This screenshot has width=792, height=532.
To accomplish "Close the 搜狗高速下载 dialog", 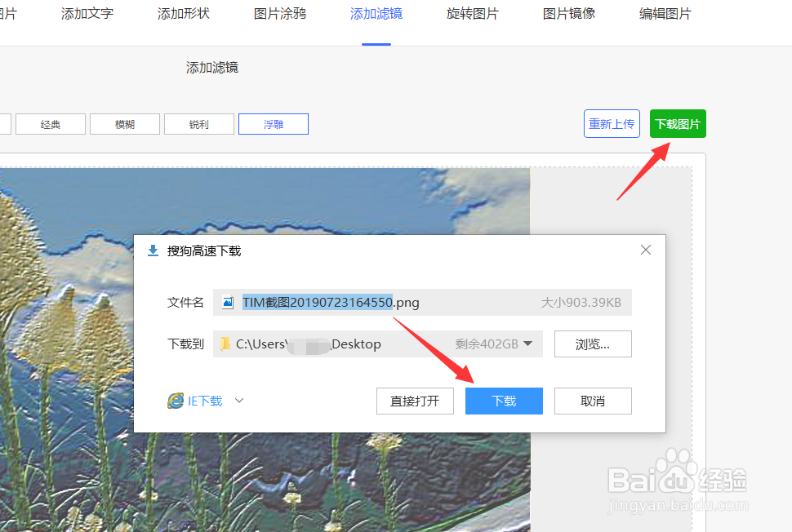I will (x=646, y=250).
